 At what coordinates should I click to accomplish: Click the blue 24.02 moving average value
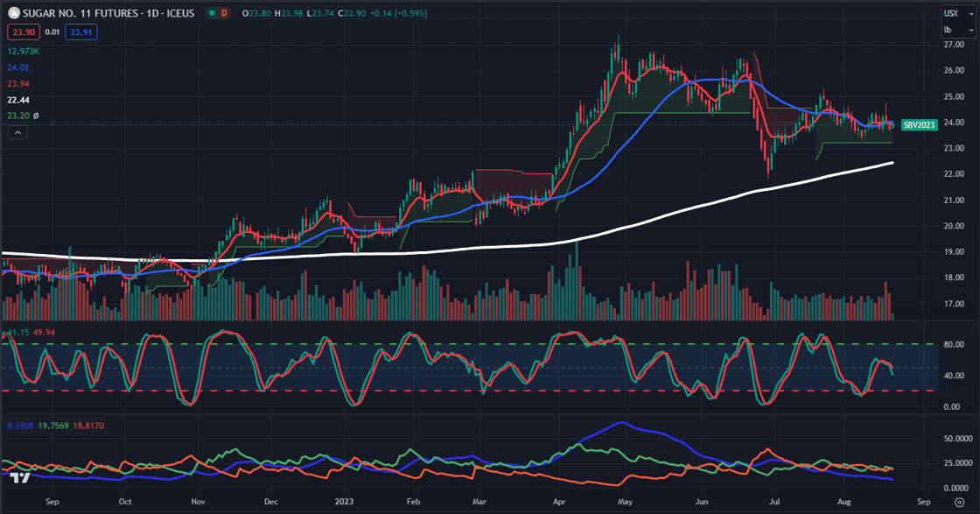(18, 67)
